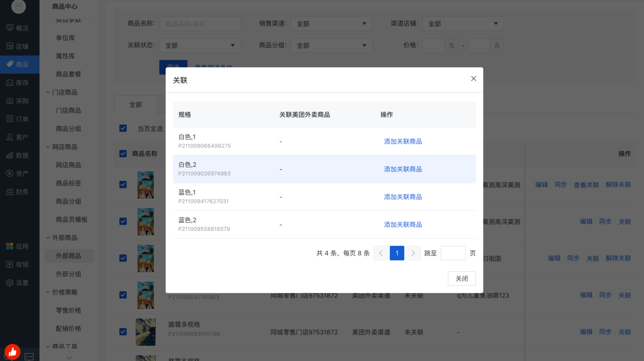Open the 店铺 store icon in sidebar

point(10,46)
